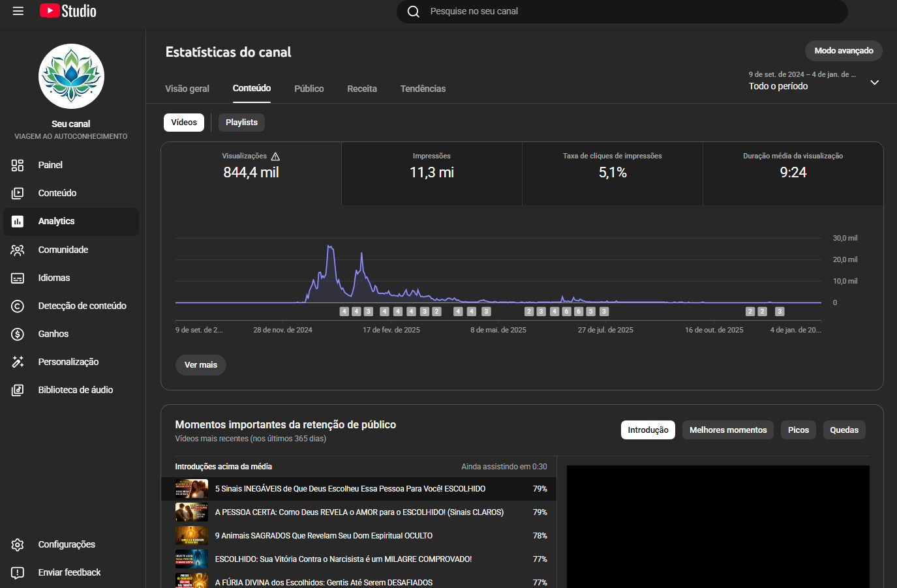This screenshot has width=897, height=588.
Task: Open Detecção de conteúdo in sidebar
Action: [71, 306]
